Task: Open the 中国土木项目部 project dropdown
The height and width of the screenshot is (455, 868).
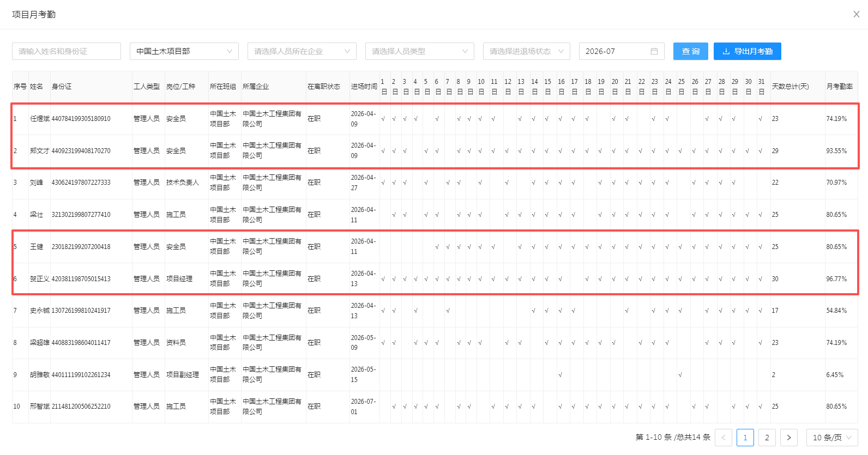Action: click(184, 51)
